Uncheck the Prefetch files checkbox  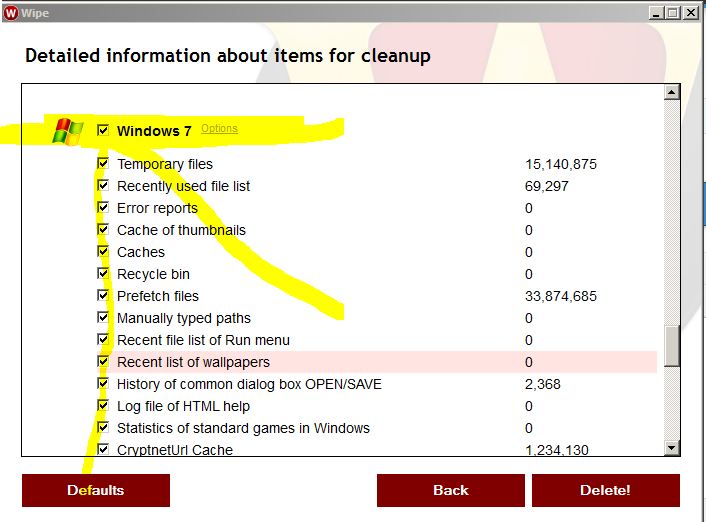[103, 295]
